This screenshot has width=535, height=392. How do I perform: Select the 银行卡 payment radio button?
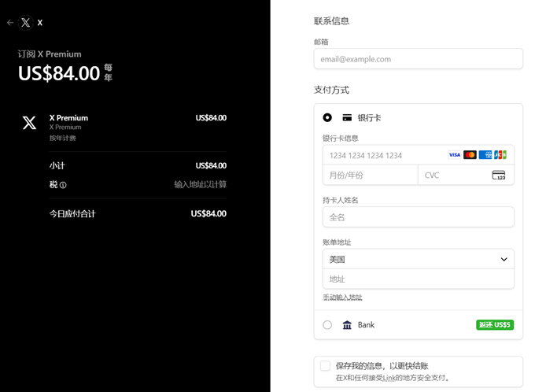327,118
